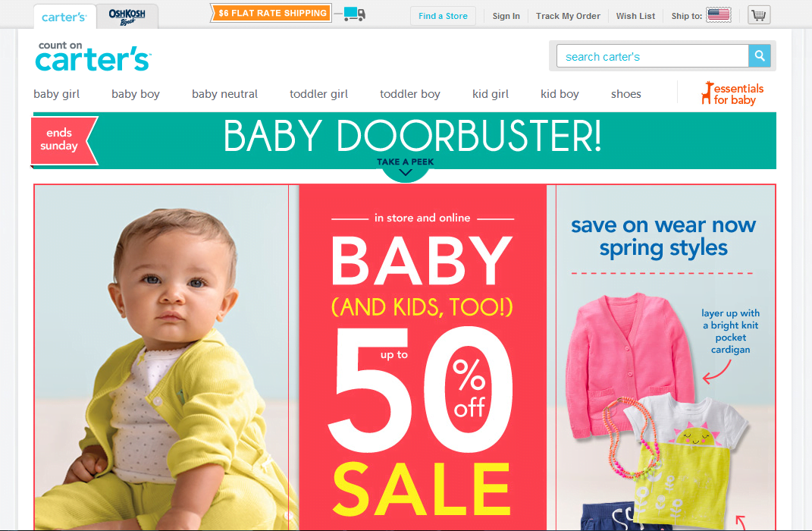
Task: Open the baby girl menu
Action: [x=56, y=94]
